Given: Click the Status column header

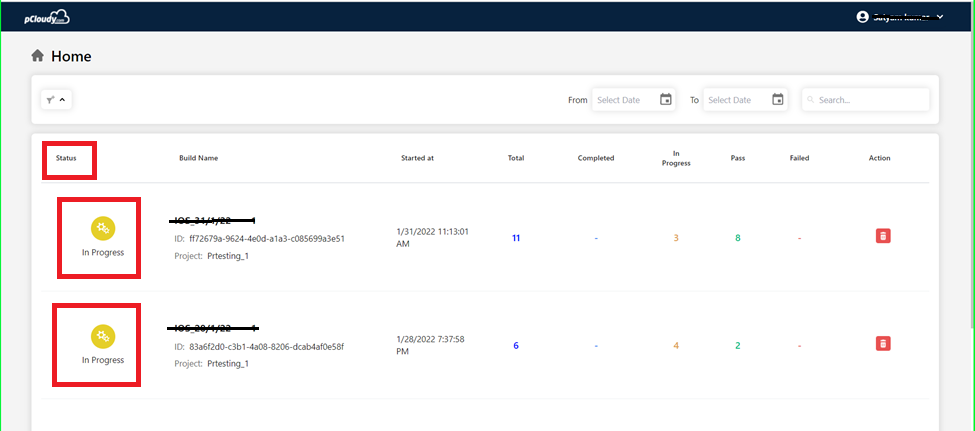Looking at the screenshot, I should click(66, 158).
